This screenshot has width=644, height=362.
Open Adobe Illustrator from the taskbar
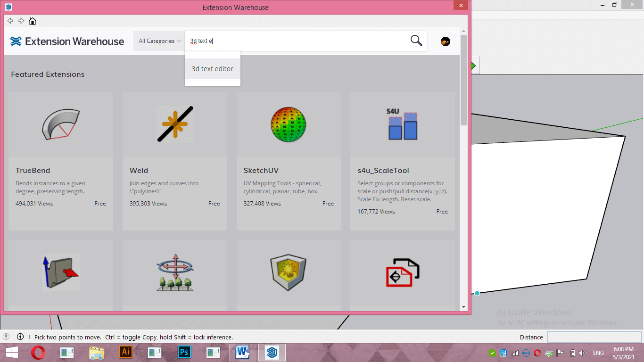[126, 352]
